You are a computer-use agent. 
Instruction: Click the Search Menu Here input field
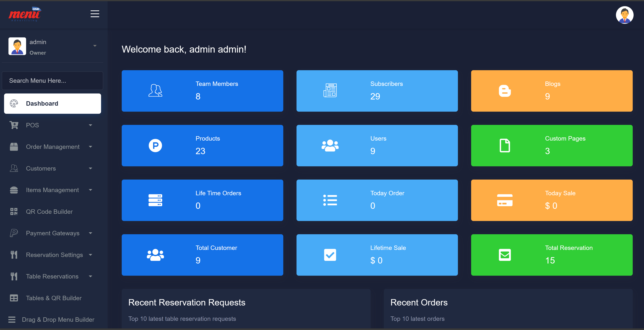tap(53, 80)
